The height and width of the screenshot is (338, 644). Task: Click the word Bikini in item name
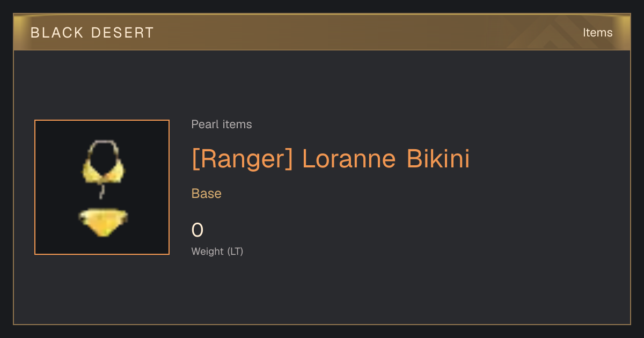(x=438, y=159)
